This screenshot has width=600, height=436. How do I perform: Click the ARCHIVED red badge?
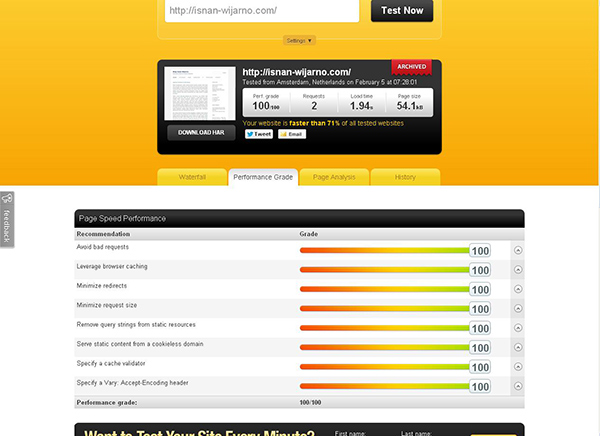(411, 67)
